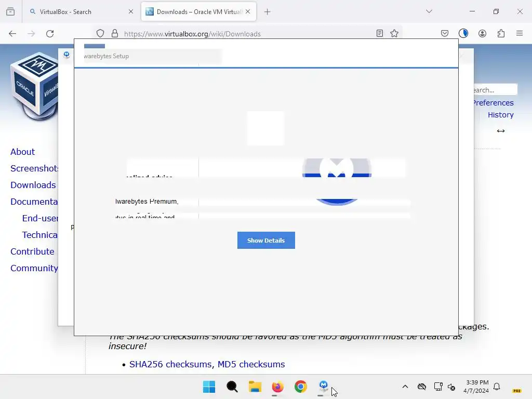Open Firefox View icon in tab strip

point(10,11)
